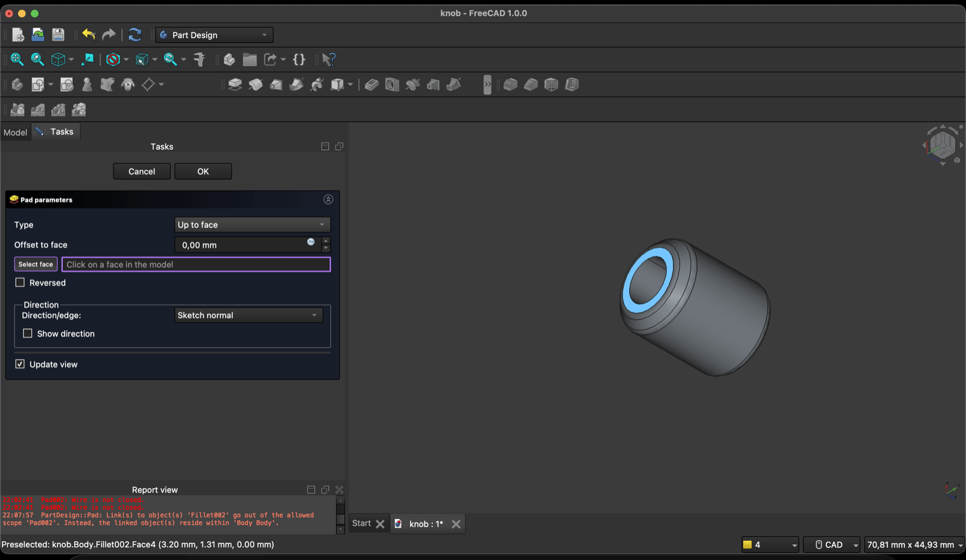Viewport: 966px width, 560px height.
Task: Switch to the Model tab
Action: (15, 132)
